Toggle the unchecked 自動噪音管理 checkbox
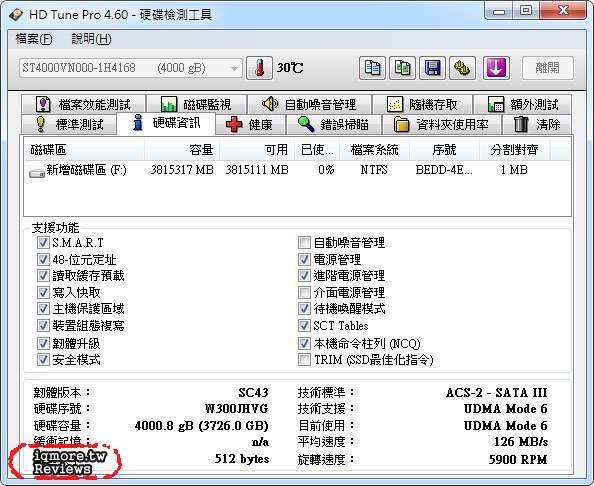The height and width of the screenshot is (486, 594). tap(304, 242)
